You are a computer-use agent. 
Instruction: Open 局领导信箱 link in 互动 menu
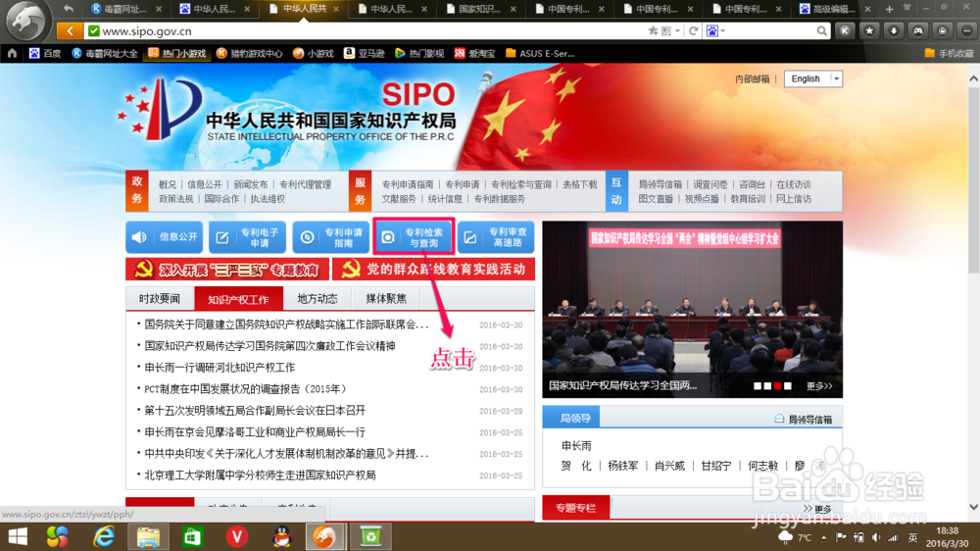click(x=660, y=184)
